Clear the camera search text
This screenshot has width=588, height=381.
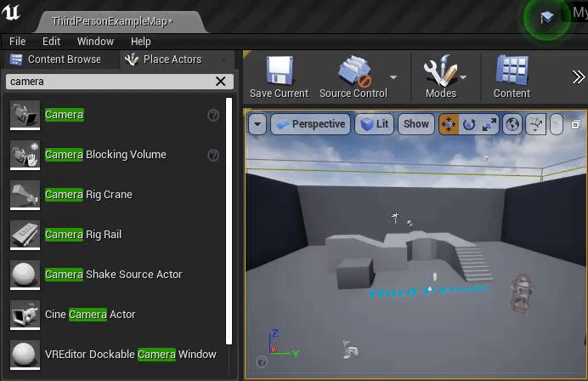point(221,82)
